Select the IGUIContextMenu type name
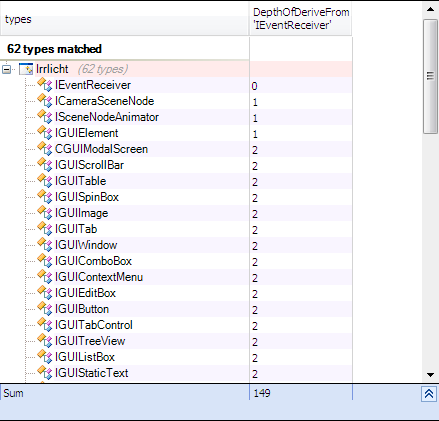 99,277
